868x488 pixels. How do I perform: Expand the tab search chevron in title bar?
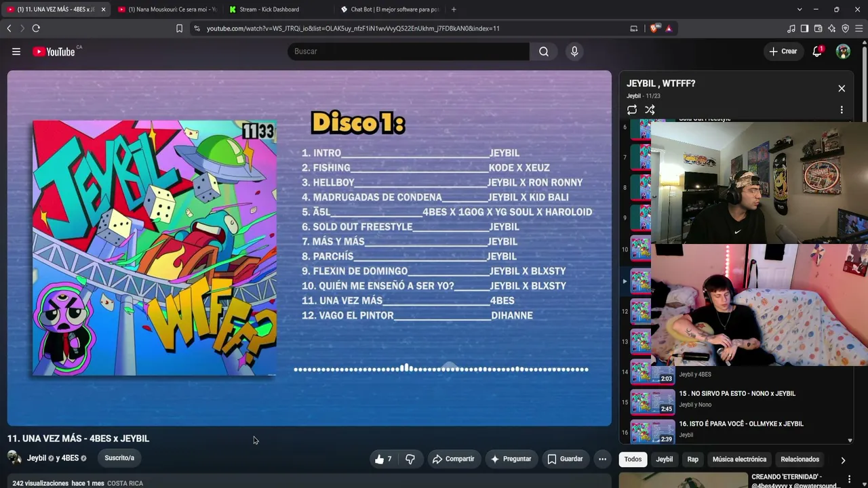pos(800,9)
